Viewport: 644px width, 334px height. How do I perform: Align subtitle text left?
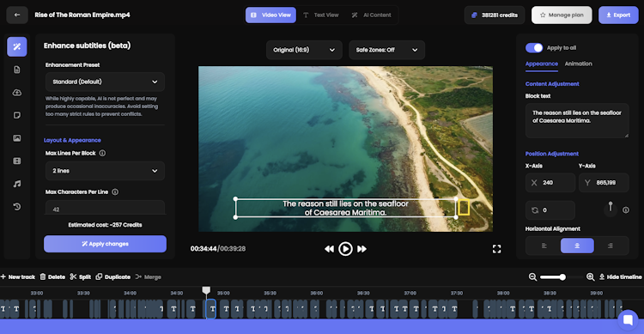click(x=544, y=246)
